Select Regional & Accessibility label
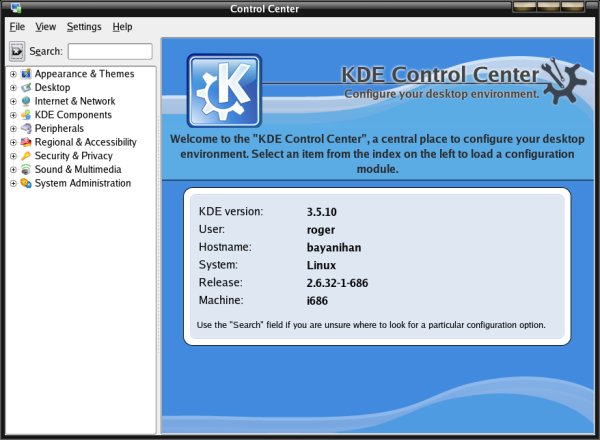This screenshot has height=440, width=600. [86, 142]
